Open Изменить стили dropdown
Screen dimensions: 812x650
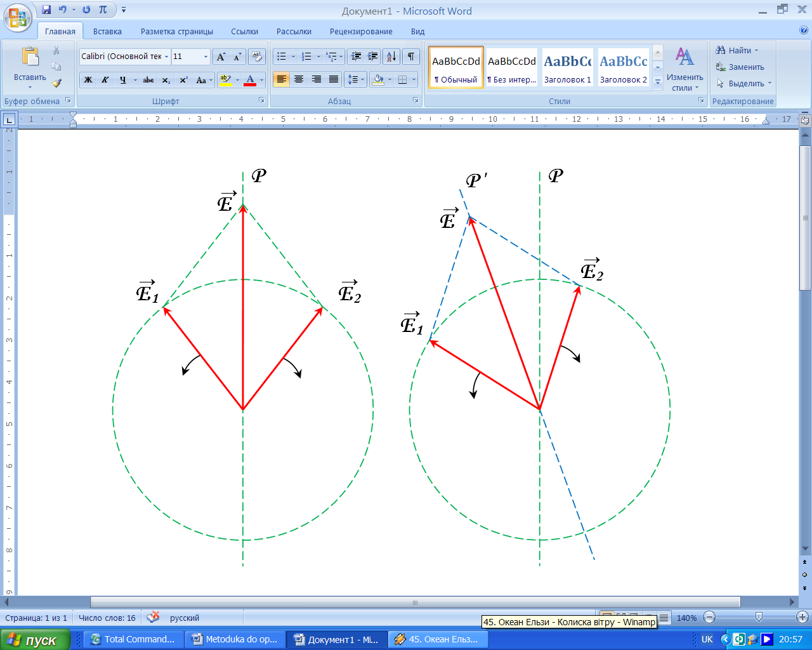[x=685, y=69]
